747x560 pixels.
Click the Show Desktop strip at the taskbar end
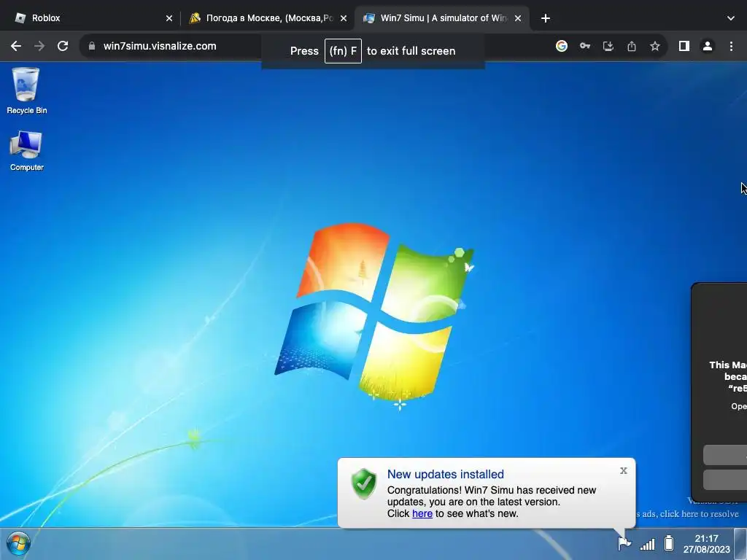[x=740, y=544]
